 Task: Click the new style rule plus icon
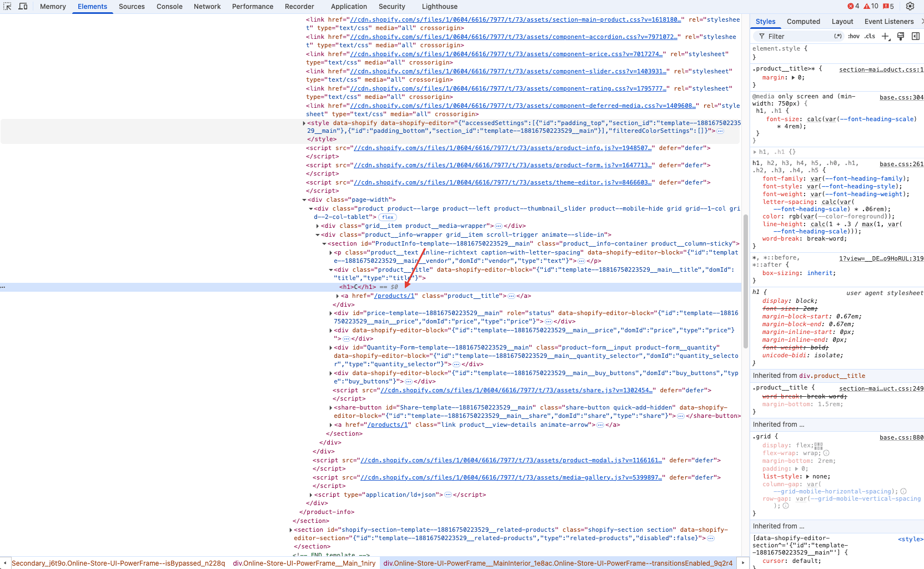click(x=886, y=36)
